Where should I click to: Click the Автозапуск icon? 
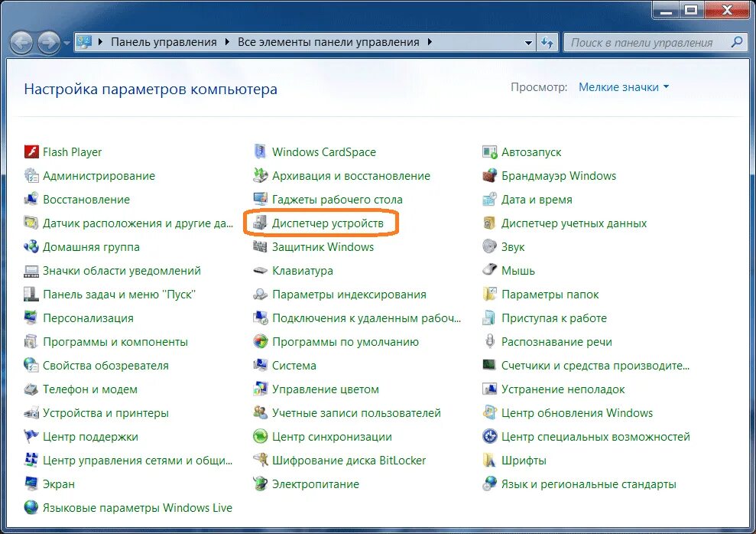point(490,152)
